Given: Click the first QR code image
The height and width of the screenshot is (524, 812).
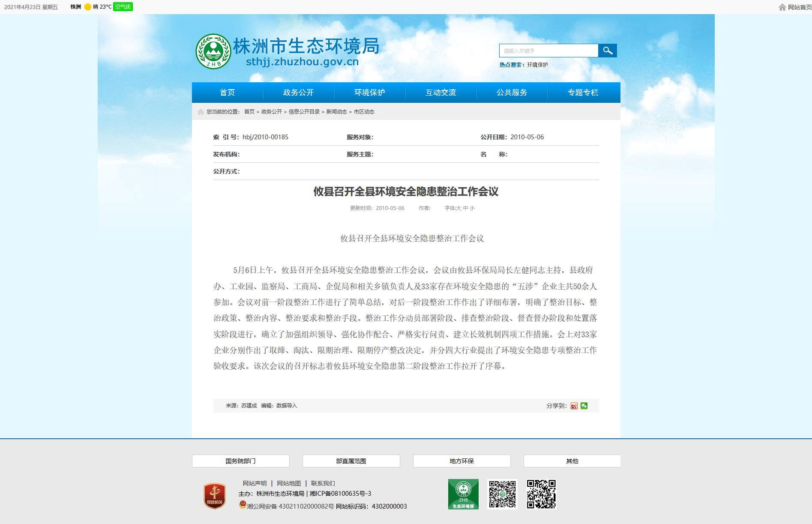Looking at the screenshot, I should tap(502, 494).
